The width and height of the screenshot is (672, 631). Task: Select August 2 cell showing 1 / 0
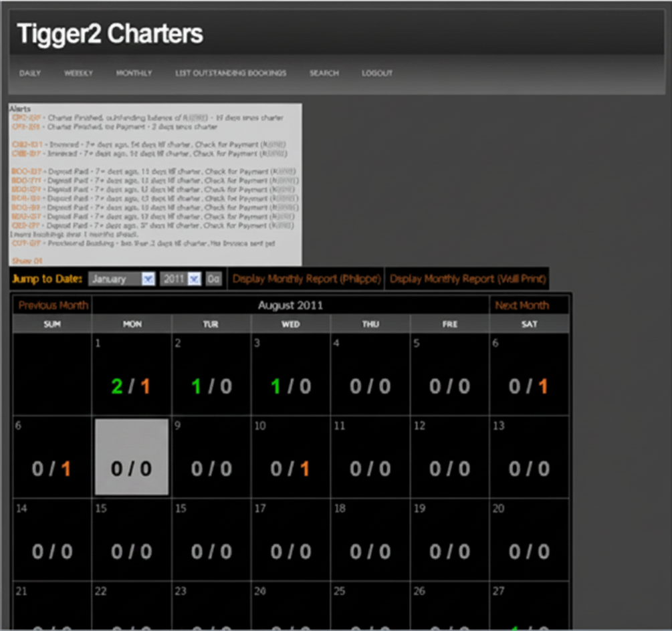211,374
